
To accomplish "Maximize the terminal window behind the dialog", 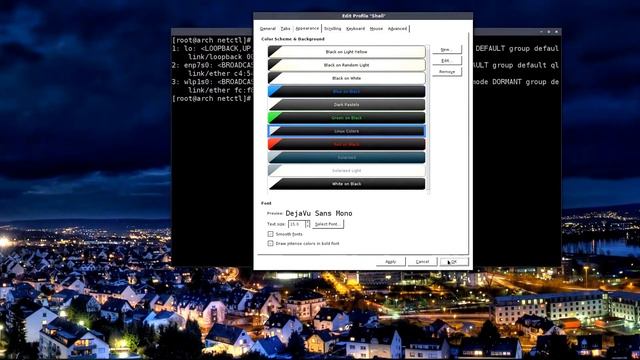I will click(x=549, y=32).
